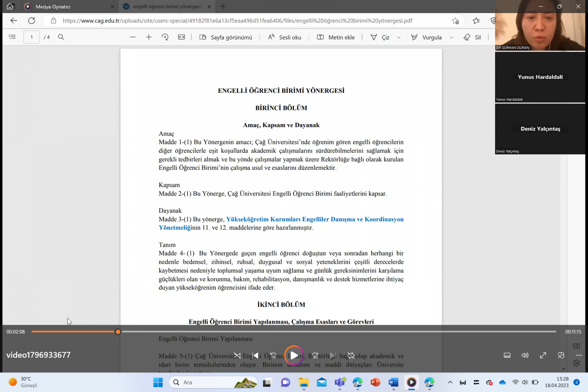Open the browser favorites list

click(x=476, y=21)
